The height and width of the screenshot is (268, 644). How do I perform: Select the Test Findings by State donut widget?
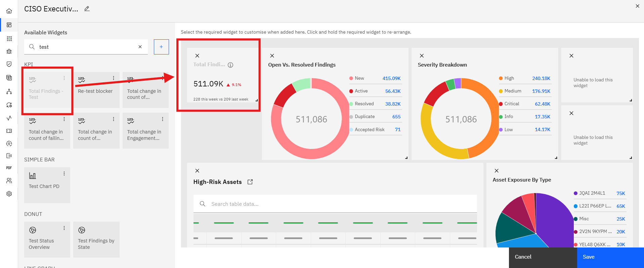[x=96, y=239]
